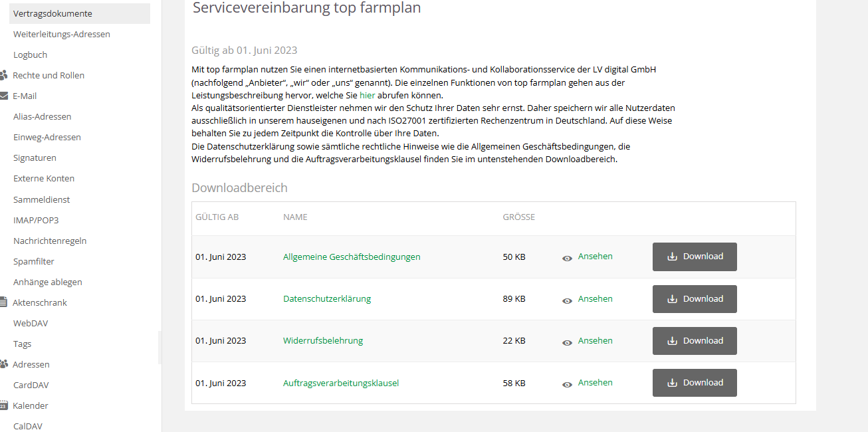
Task: Open the Widerrufsbelehrung document link
Action: pos(323,340)
